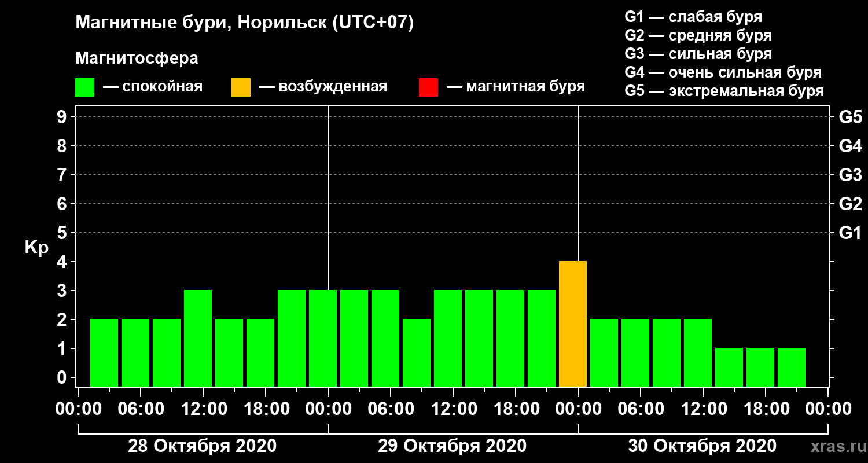This screenshot has width=868, height=463.
Task: Click the '28 Октября 2020' date label
Action: coord(203,446)
